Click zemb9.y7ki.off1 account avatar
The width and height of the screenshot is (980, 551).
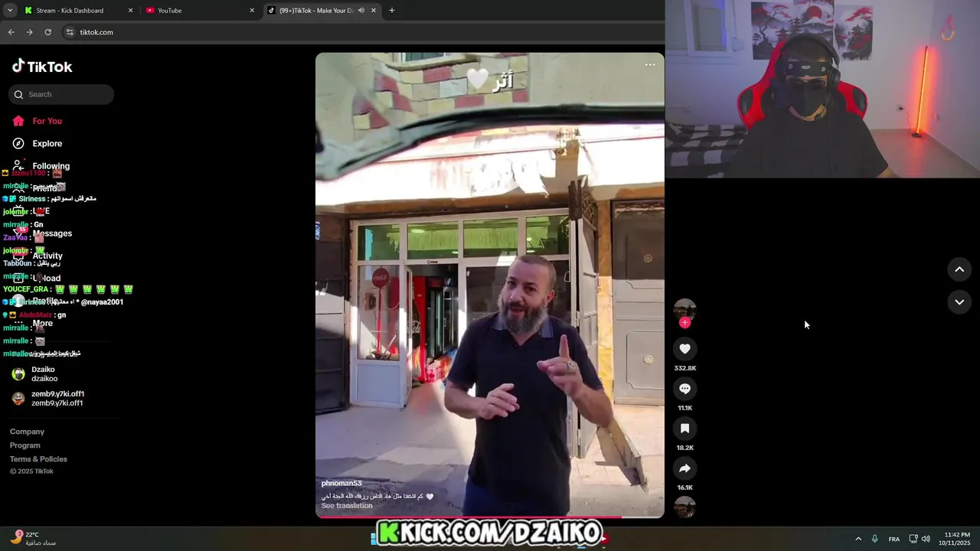coord(18,399)
